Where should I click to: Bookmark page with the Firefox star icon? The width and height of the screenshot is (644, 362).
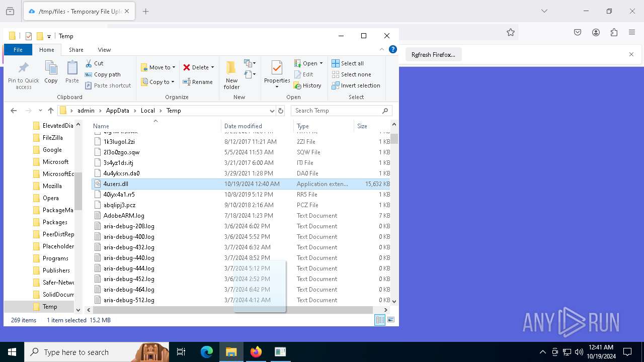pos(511,32)
